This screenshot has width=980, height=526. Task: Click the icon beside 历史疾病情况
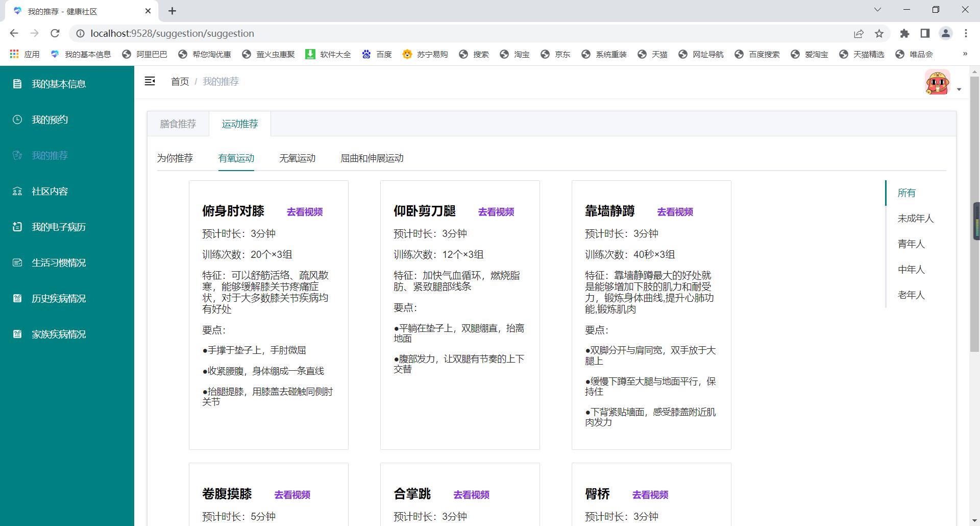point(17,298)
